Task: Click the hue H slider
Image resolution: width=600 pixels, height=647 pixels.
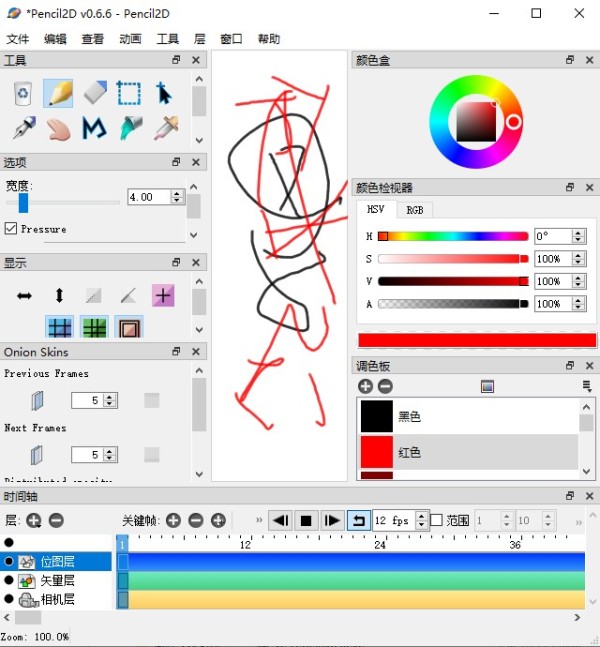Action: point(453,236)
